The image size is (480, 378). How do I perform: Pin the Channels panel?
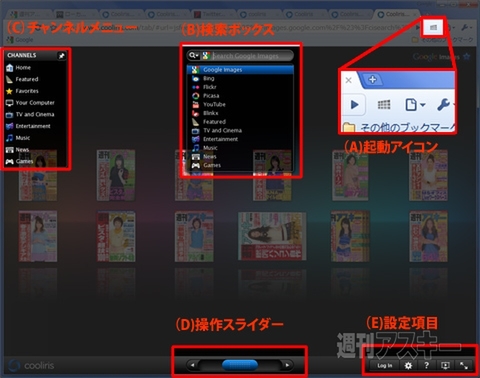[62, 56]
